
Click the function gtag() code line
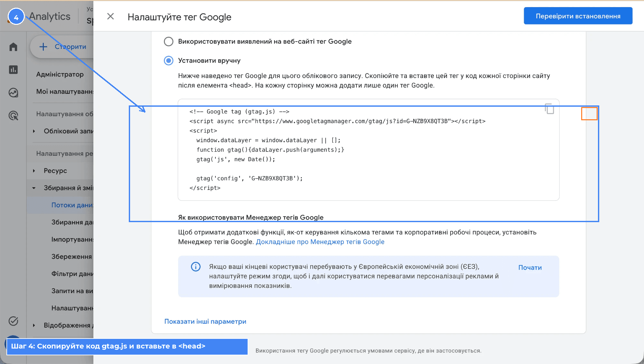coord(270,150)
